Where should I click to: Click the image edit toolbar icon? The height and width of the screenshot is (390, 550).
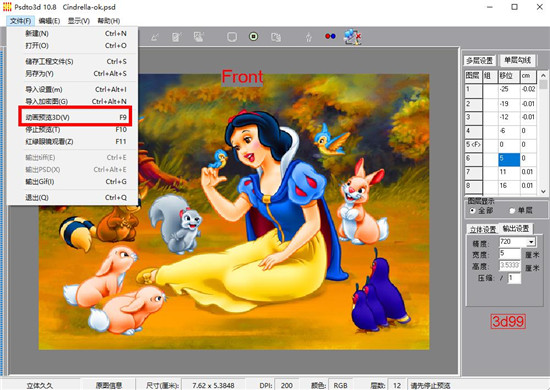coord(199,36)
